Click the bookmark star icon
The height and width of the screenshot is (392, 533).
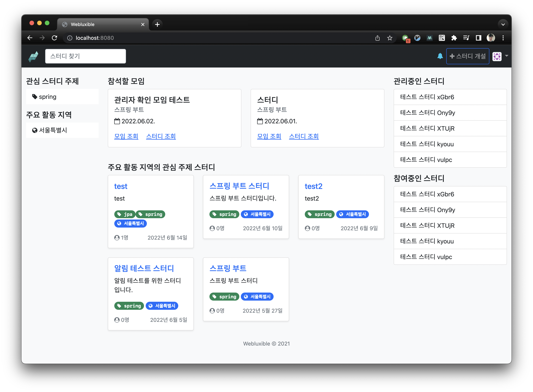pyautogui.click(x=390, y=38)
